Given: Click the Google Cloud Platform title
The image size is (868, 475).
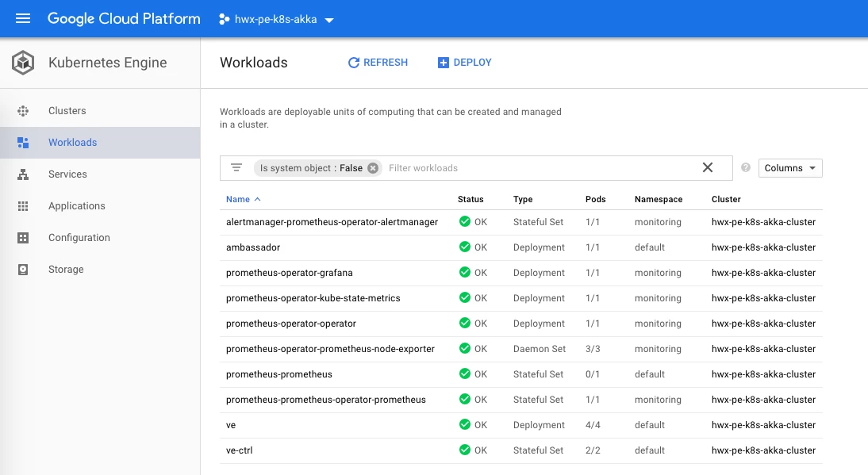Looking at the screenshot, I should click(x=124, y=19).
